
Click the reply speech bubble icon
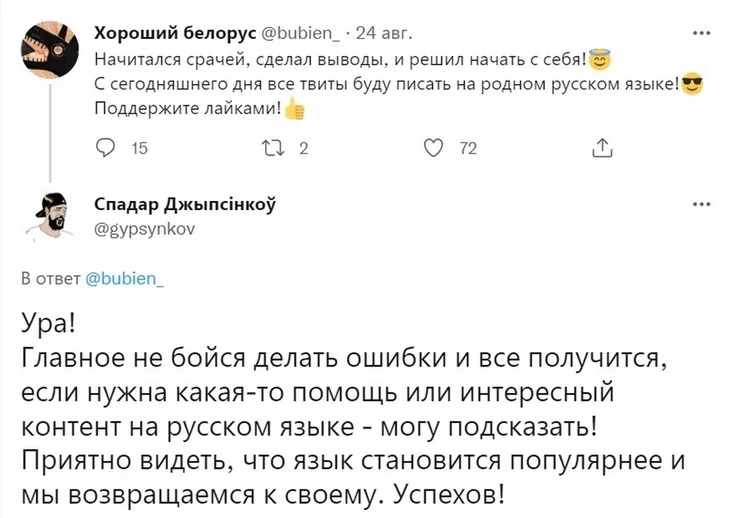[x=105, y=150]
